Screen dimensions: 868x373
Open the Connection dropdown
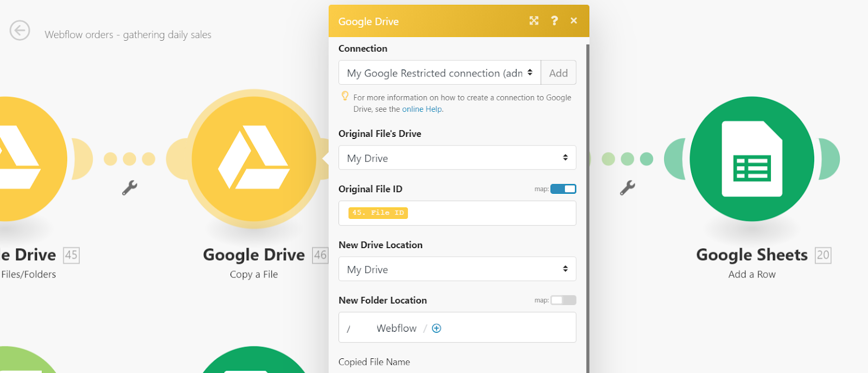tap(439, 73)
